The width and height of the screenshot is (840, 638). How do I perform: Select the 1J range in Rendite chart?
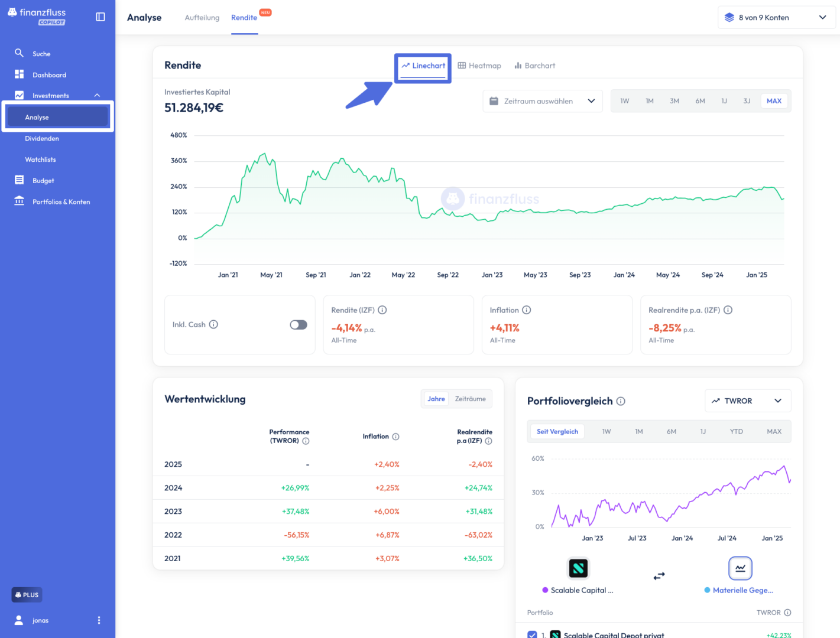(724, 101)
